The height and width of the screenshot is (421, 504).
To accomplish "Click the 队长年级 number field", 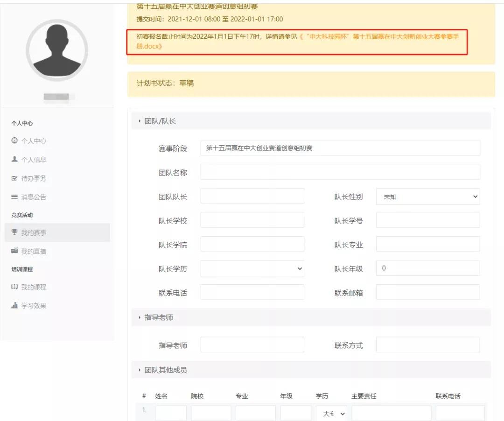I will 427,268.
